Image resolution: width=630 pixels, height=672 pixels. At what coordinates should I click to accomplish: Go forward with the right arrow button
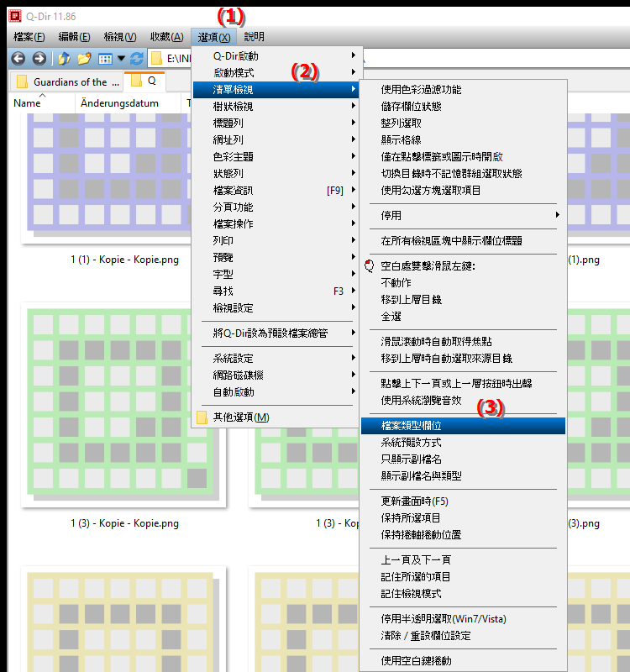39,58
